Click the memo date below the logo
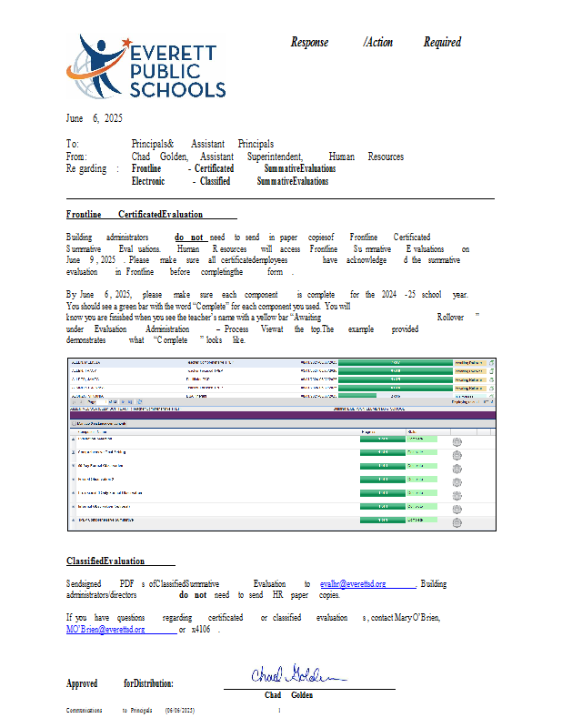The image size is (562, 728). click(x=95, y=118)
